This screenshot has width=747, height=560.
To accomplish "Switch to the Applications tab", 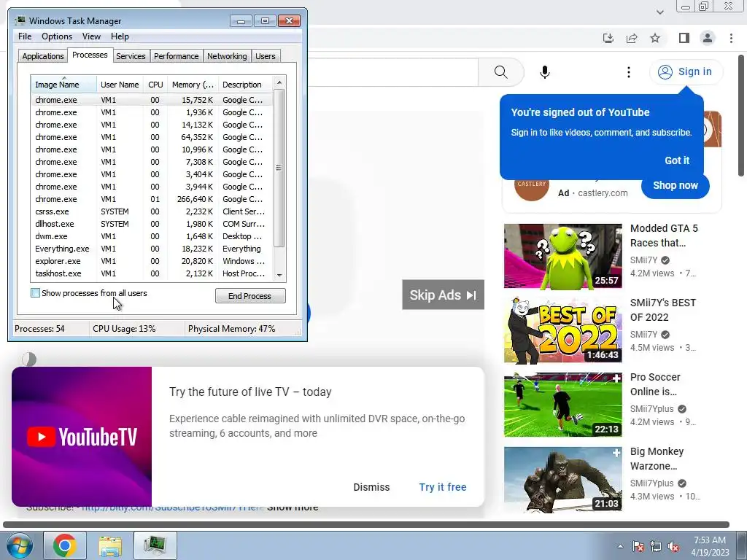I will click(43, 56).
